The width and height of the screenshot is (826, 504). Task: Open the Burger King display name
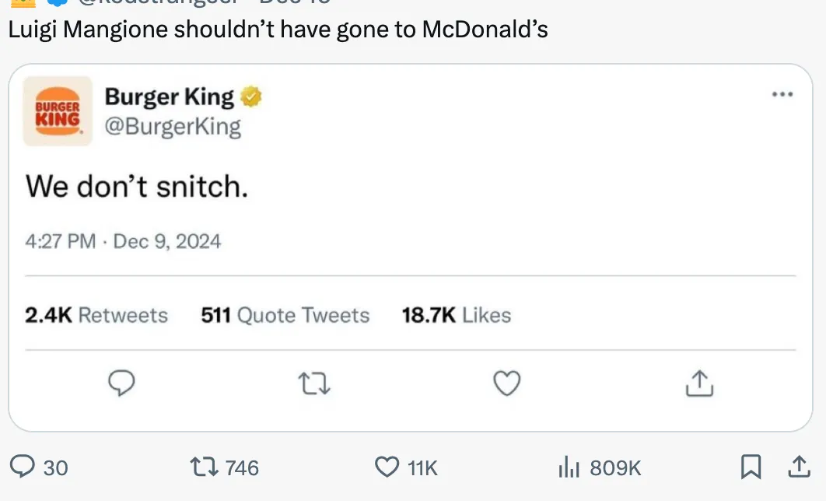click(x=169, y=96)
